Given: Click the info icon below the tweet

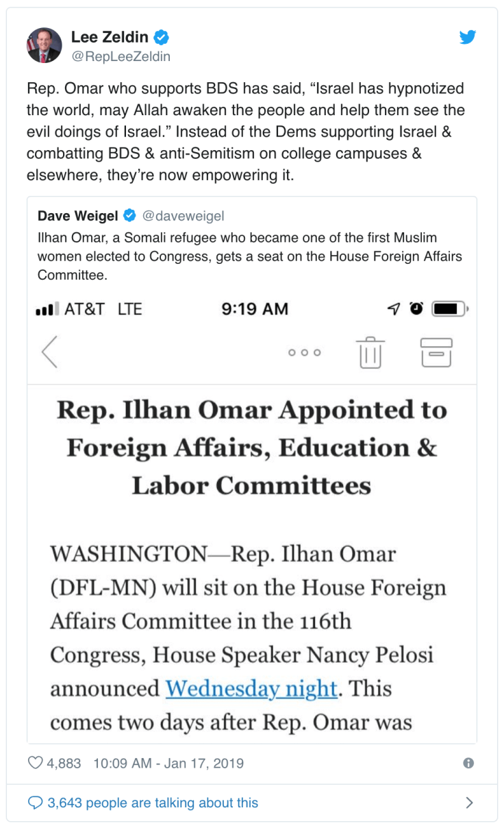Looking at the screenshot, I should tap(467, 762).
